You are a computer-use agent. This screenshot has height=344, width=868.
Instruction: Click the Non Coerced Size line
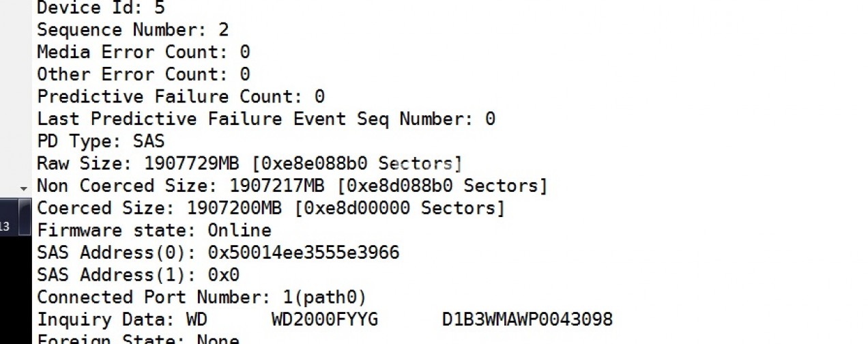pyautogui.click(x=292, y=186)
